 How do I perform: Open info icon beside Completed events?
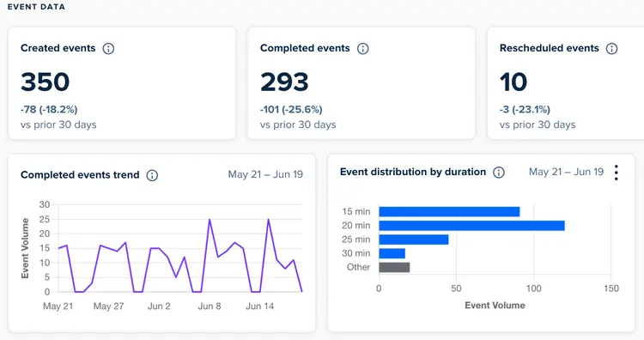362,48
